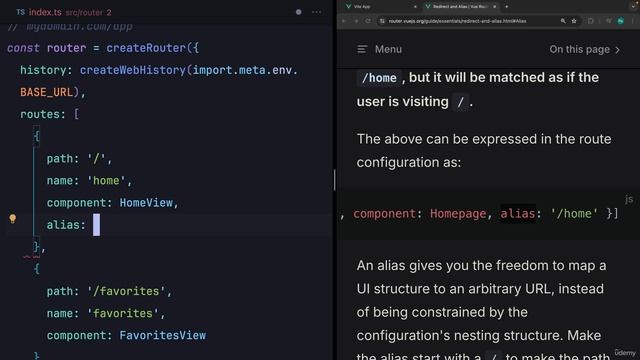Expand the On this page dropdown

(x=584, y=49)
